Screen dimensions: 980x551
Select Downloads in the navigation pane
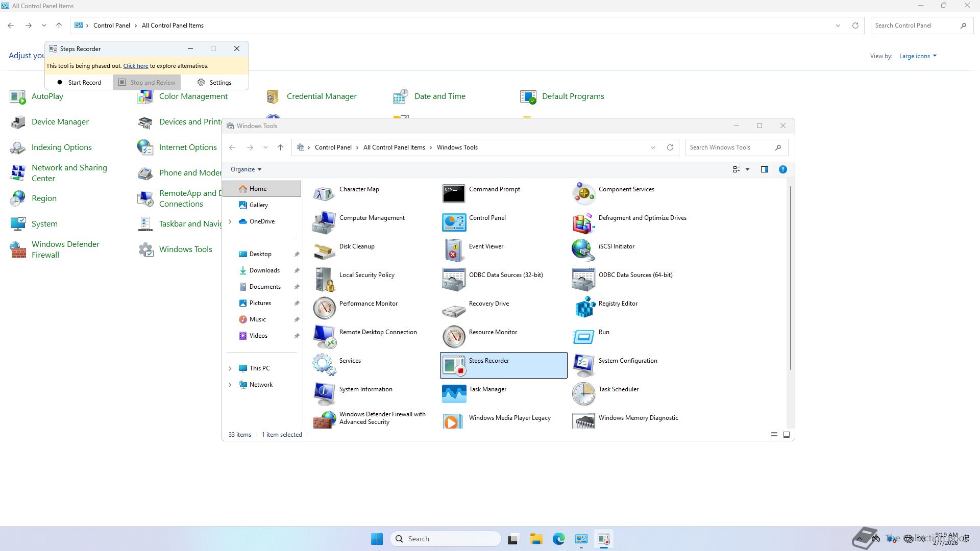264,270
